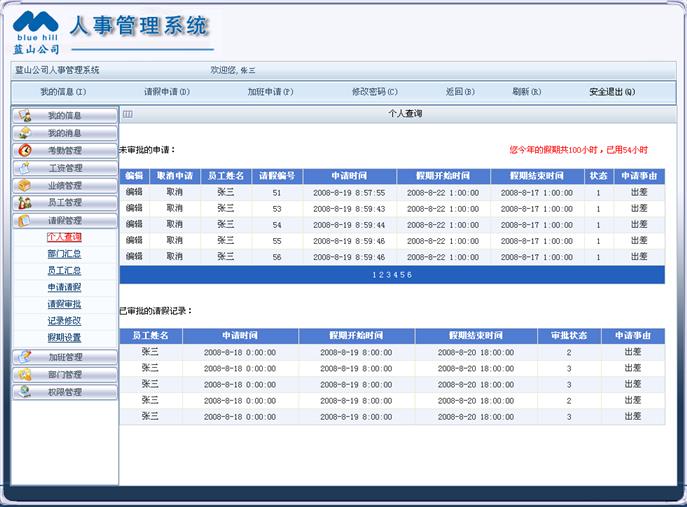Click 编辑 for leave number 53
This screenshot has height=507, width=687.
[x=134, y=209]
